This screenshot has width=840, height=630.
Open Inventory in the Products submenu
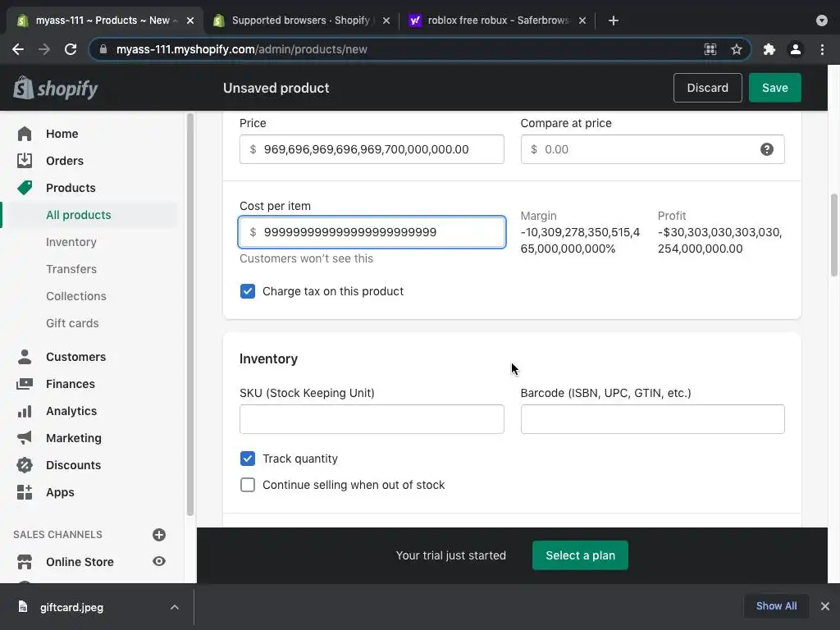click(71, 242)
